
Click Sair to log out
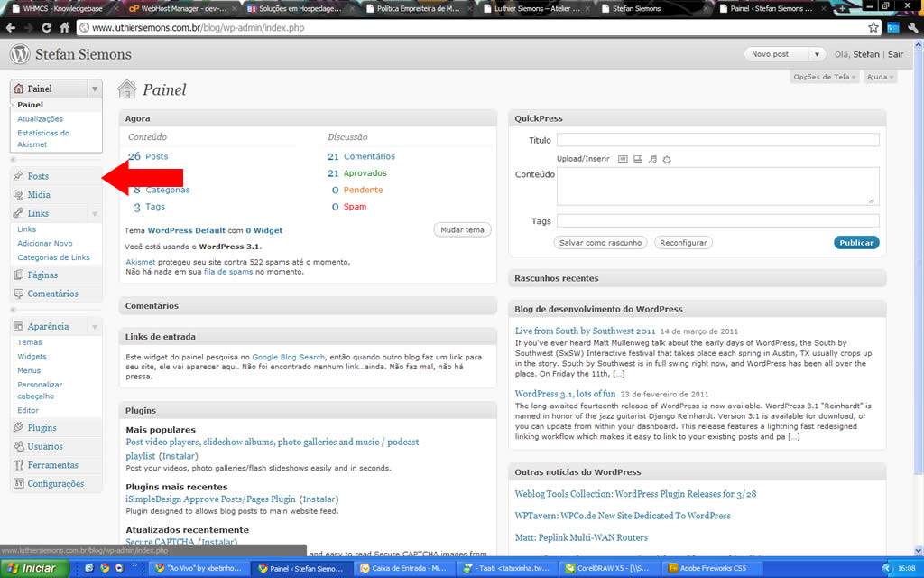pos(895,54)
